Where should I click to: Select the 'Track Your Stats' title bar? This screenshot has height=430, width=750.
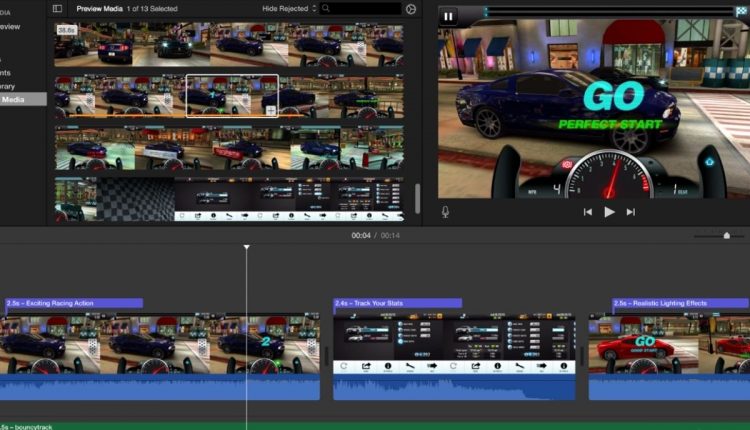[x=397, y=303]
